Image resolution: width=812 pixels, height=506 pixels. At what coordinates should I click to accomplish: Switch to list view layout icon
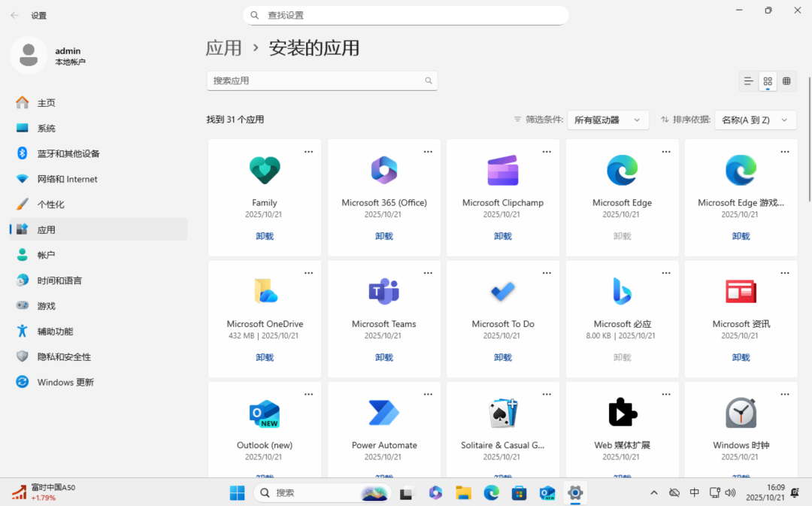point(748,80)
